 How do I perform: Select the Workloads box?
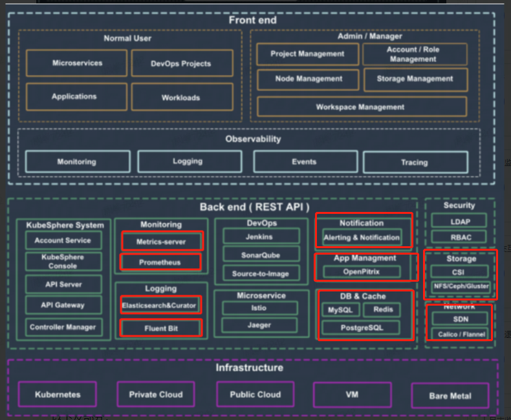click(182, 97)
